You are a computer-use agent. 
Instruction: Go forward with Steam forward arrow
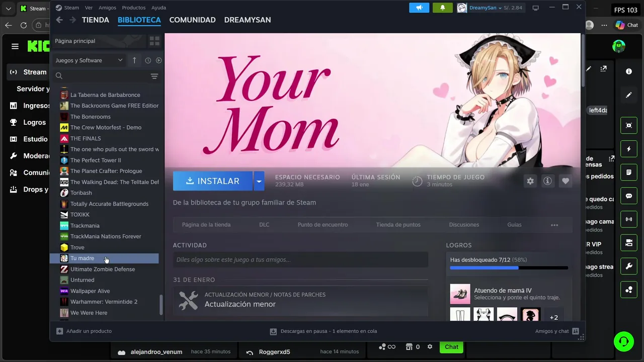(x=72, y=20)
